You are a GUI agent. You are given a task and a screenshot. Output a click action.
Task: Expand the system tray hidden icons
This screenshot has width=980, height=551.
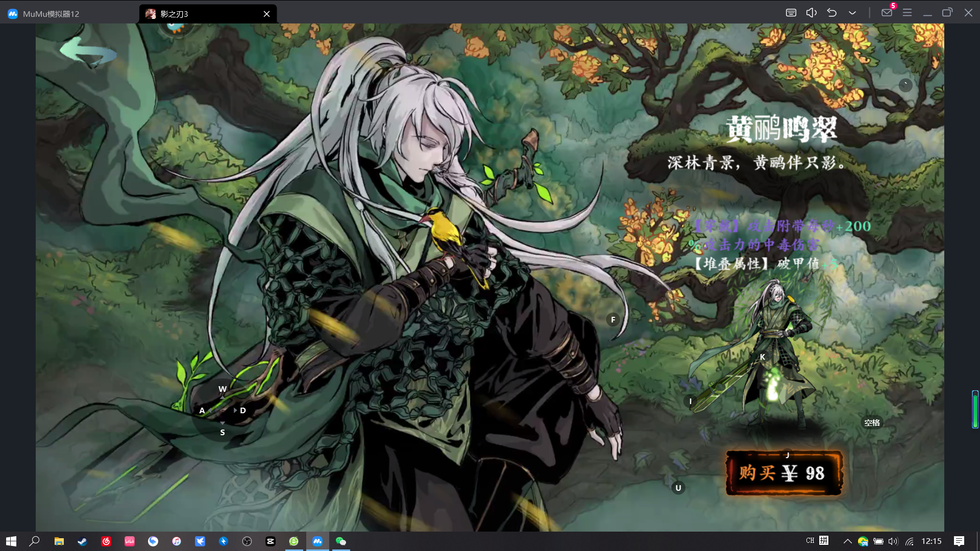click(x=847, y=541)
